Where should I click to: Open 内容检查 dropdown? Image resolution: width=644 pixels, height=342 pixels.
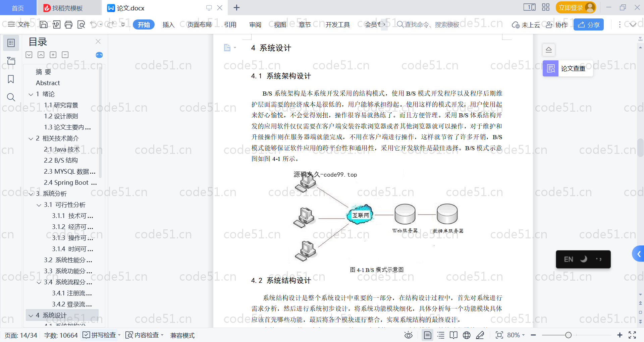tap(144, 335)
